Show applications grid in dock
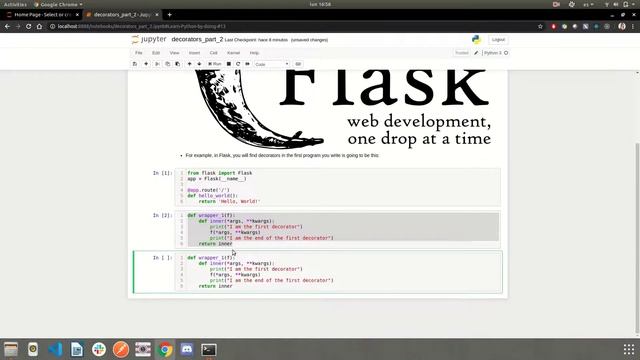640x360 pixels. pyautogui.click(x=629, y=349)
